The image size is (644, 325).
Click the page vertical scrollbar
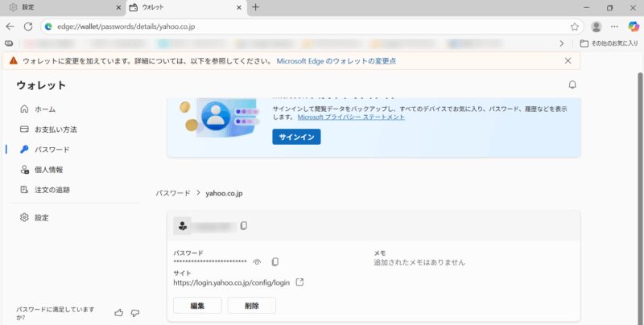(640, 199)
